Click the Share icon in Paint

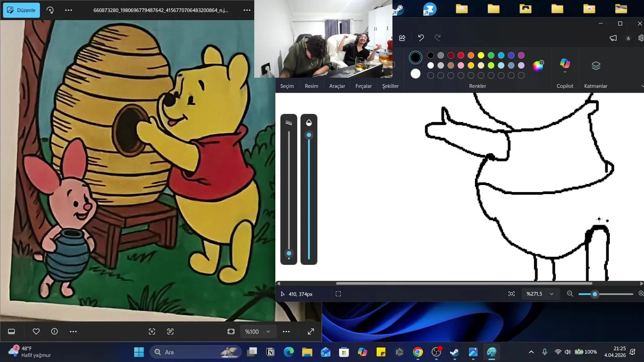tap(402, 38)
